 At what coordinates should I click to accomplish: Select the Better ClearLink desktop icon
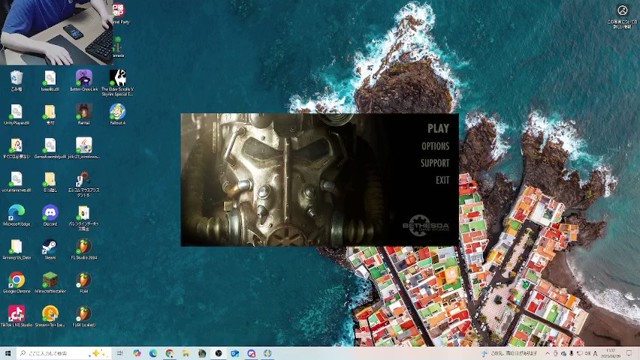tap(84, 80)
